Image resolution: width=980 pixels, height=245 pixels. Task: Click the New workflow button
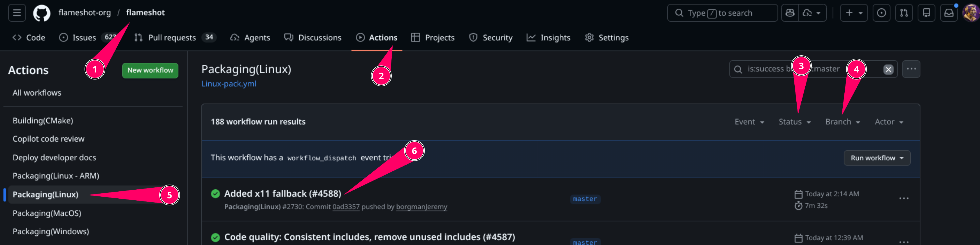click(150, 70)
